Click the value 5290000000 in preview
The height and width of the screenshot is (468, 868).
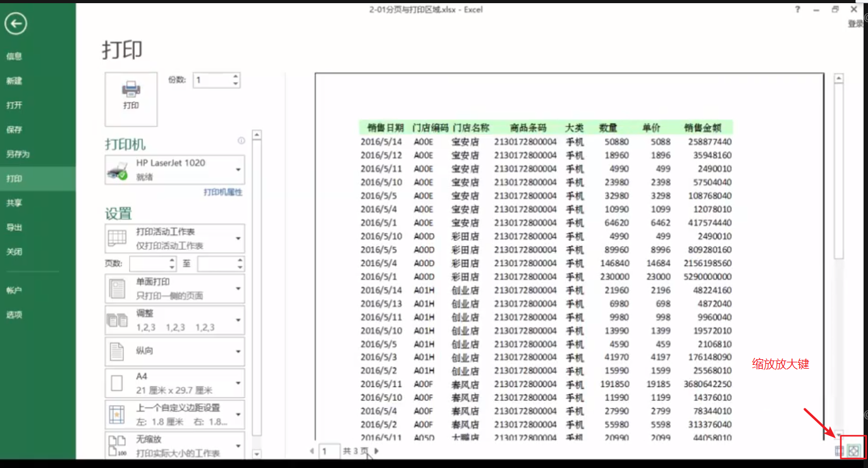point(707,277)
